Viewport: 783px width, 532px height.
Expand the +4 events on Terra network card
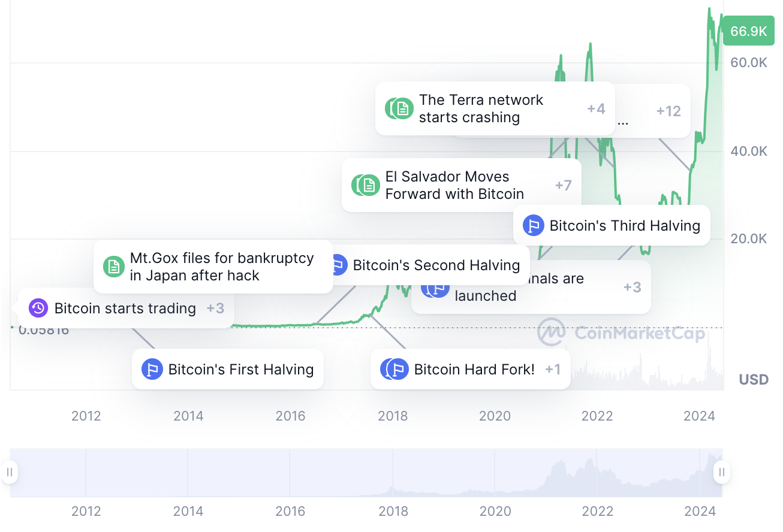(596, 108)
